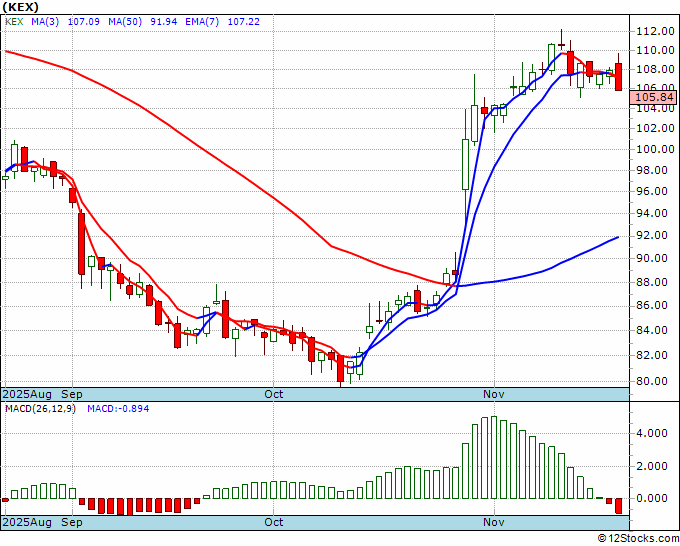This screenshot has width=680, height=546.
Task: Click the 2025Aug label on MACD panel axis
Action: click(x=27, y=522)
